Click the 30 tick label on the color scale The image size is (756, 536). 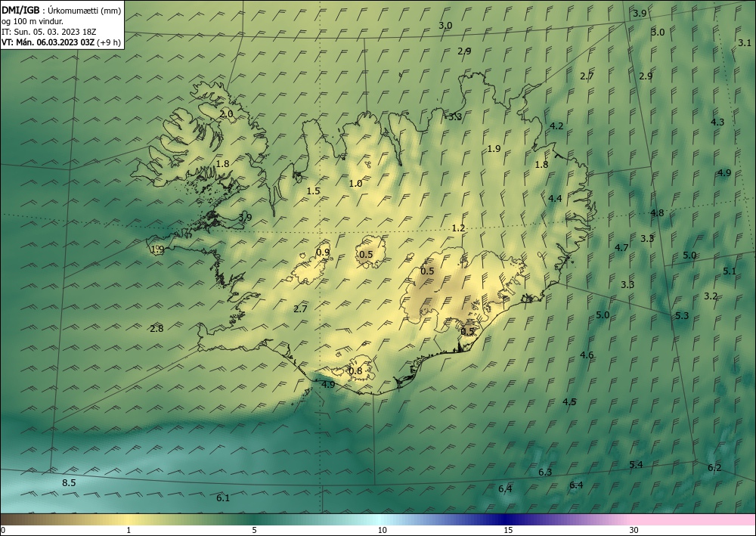(634, 530)
